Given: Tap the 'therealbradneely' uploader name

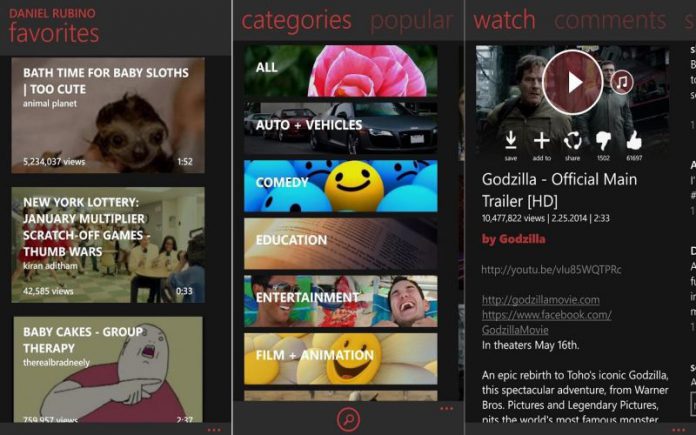Looking at the screenshot, I should pos(56,363).
